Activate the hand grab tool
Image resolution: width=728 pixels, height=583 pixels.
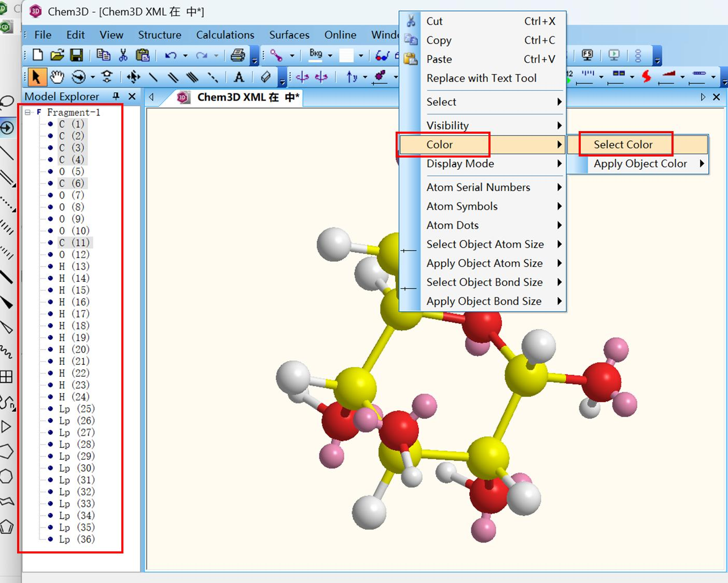pos(57,77)
